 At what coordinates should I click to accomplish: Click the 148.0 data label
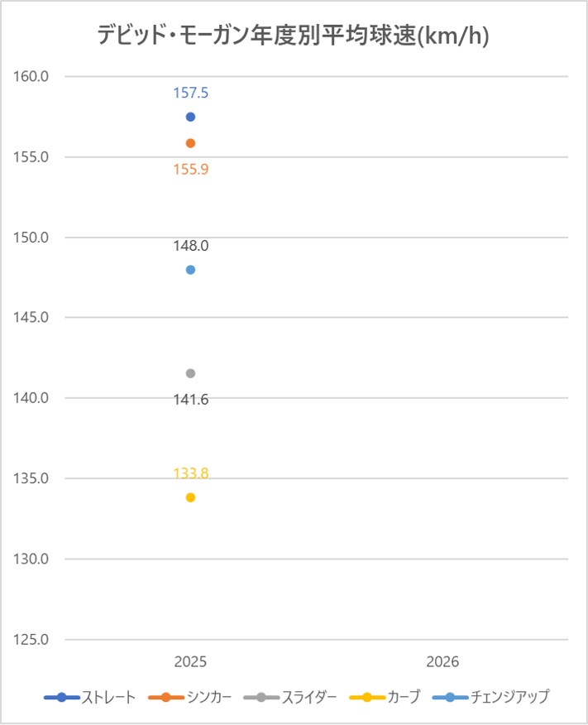point(190,246)
